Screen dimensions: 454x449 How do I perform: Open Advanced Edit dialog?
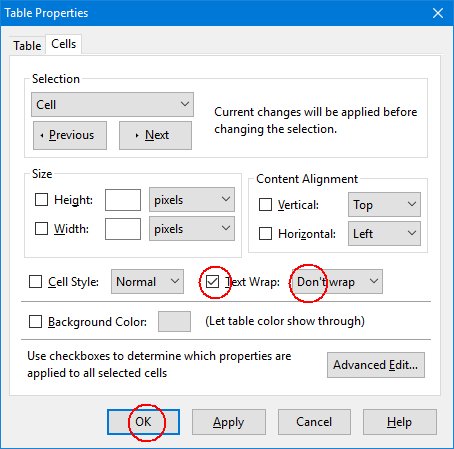376,365
